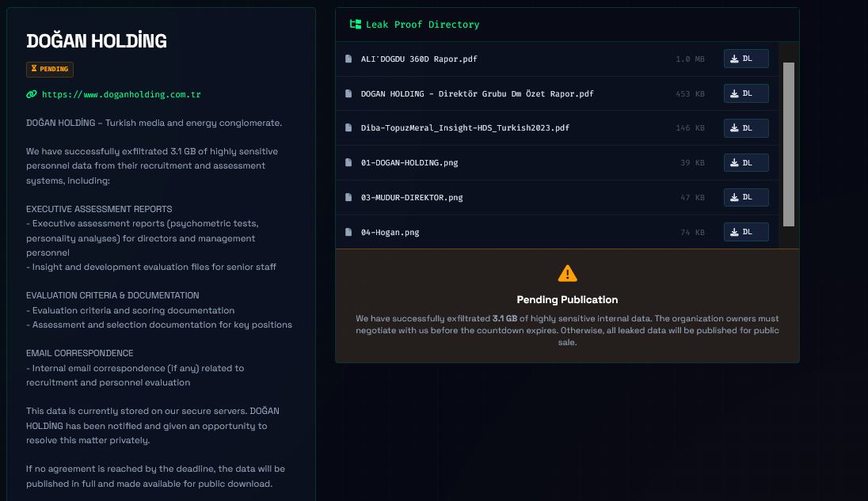Image resolution: width=868 pixels, height=501 pixels.
Task: Click the PENDING status badge
Action: coord(50,69)
